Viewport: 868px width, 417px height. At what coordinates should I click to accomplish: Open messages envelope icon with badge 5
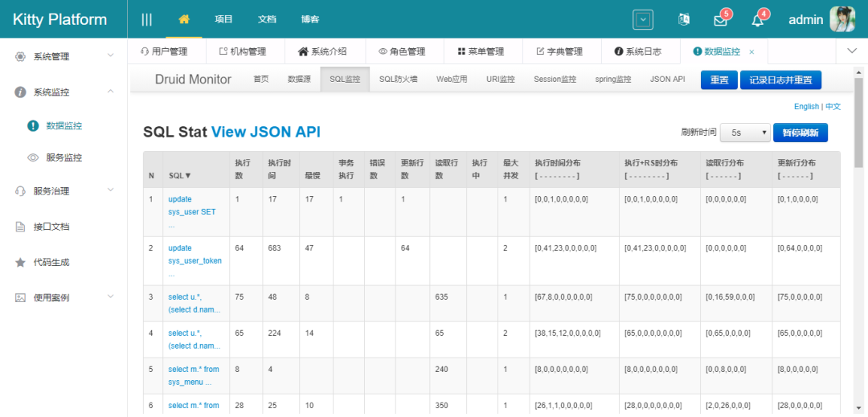[720, 20]
